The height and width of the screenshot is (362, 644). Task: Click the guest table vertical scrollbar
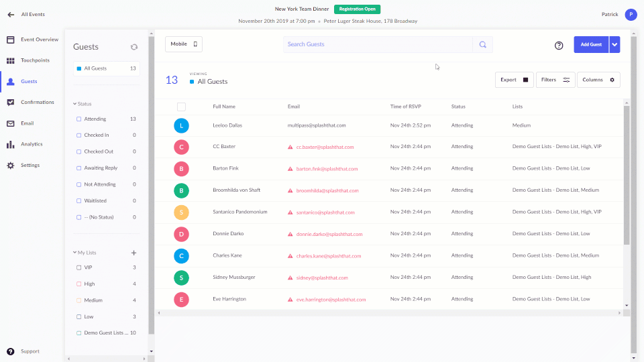(627, 176)
